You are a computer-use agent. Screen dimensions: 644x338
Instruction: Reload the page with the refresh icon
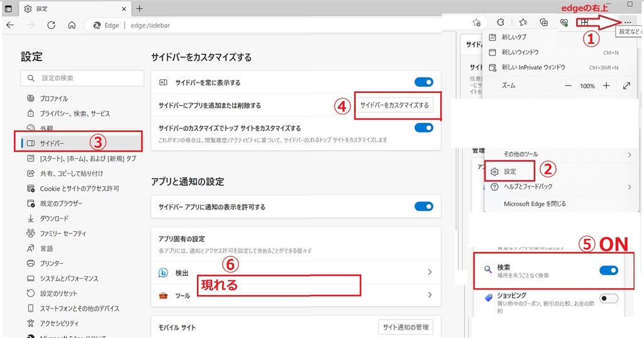[51, 25]
